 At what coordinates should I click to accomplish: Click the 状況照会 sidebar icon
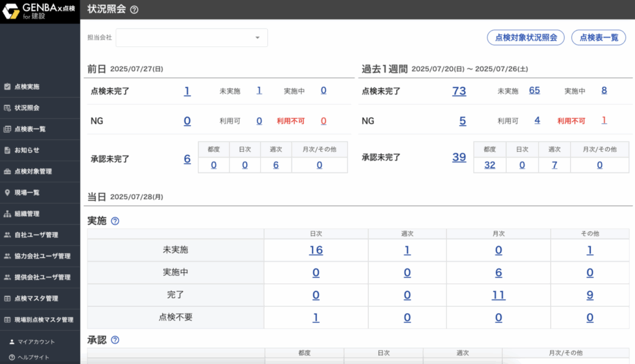coord(7,108)
